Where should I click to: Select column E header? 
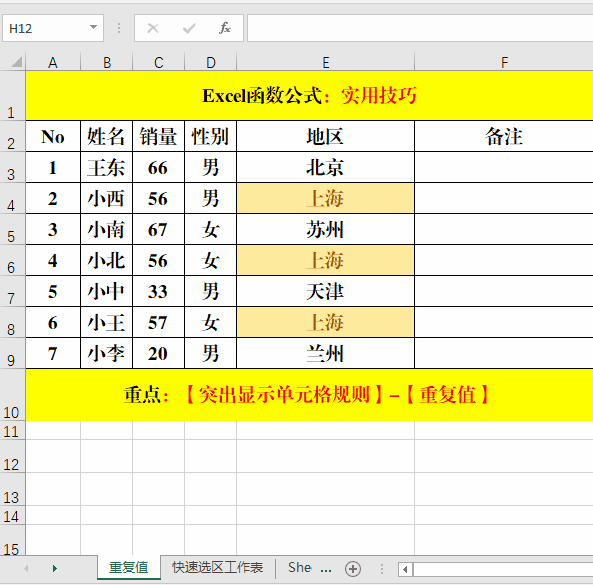coord(326,62)
